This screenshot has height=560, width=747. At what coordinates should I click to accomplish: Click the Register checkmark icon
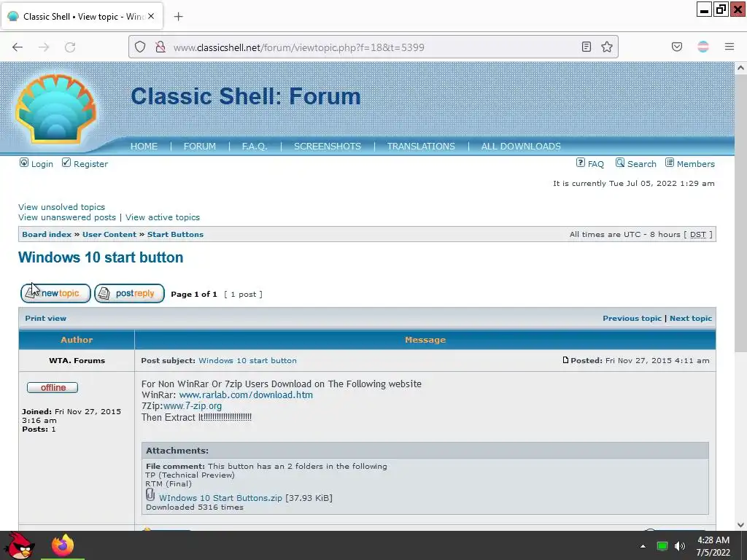click(66, 163)
